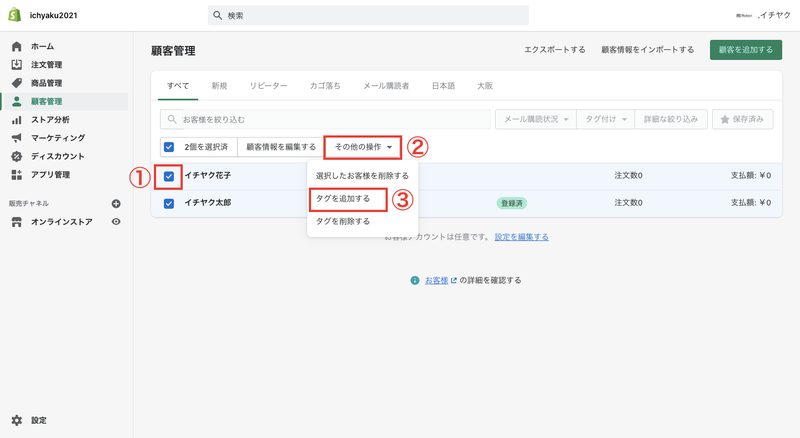Switch to the リピーター tab

268,86
